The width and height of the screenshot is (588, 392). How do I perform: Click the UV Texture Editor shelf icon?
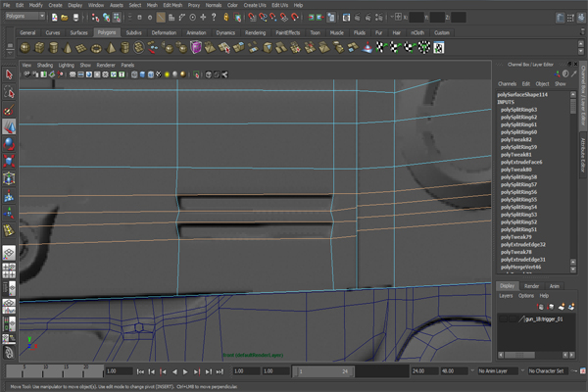click(438, 48)
